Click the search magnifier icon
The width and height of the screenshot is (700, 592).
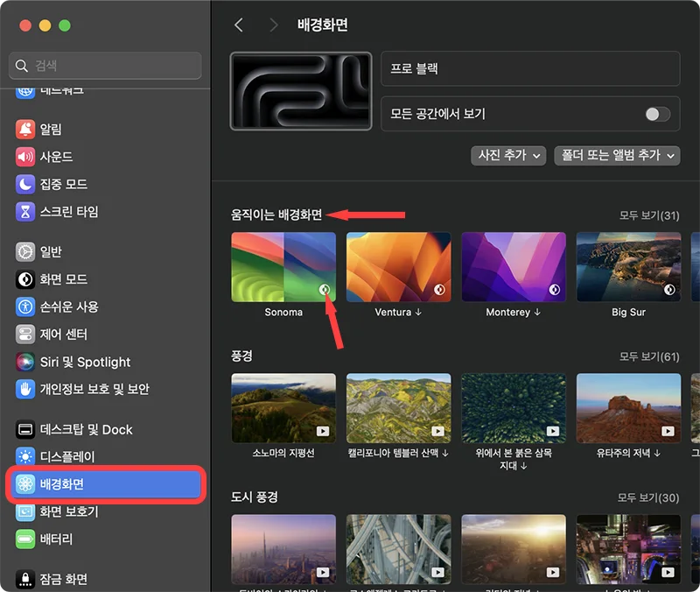coord(21,66)
